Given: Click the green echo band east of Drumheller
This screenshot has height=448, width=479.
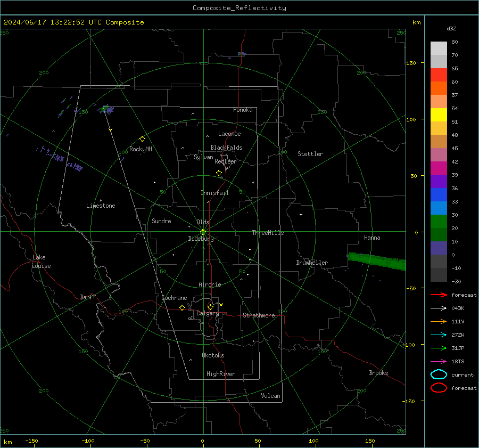Looking at the screenshot, I should [x=377, y=262].
